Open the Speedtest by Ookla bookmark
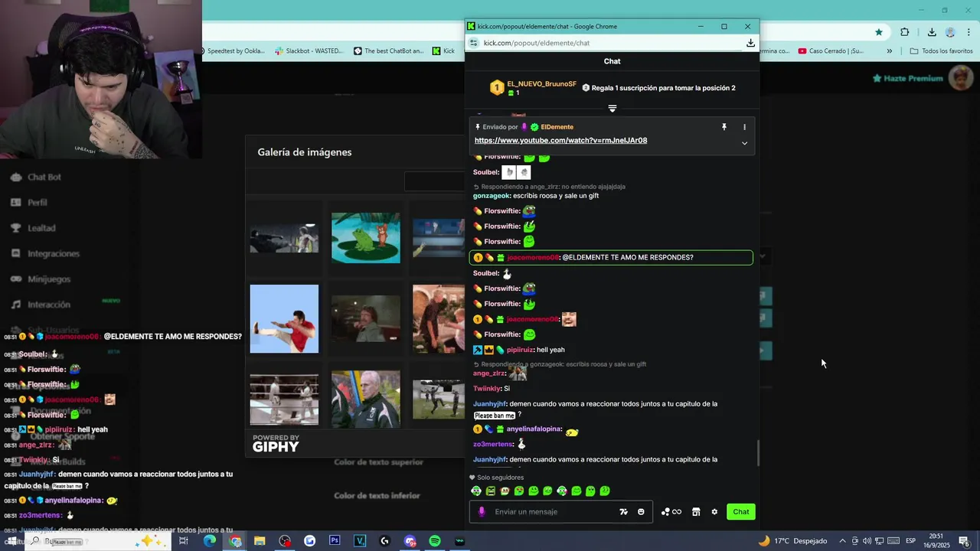Viewport: 980px width, 551px height. 235,51
